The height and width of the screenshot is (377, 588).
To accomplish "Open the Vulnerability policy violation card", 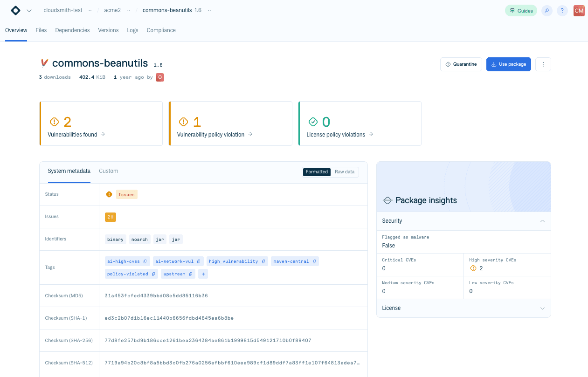I will point(230,123).
